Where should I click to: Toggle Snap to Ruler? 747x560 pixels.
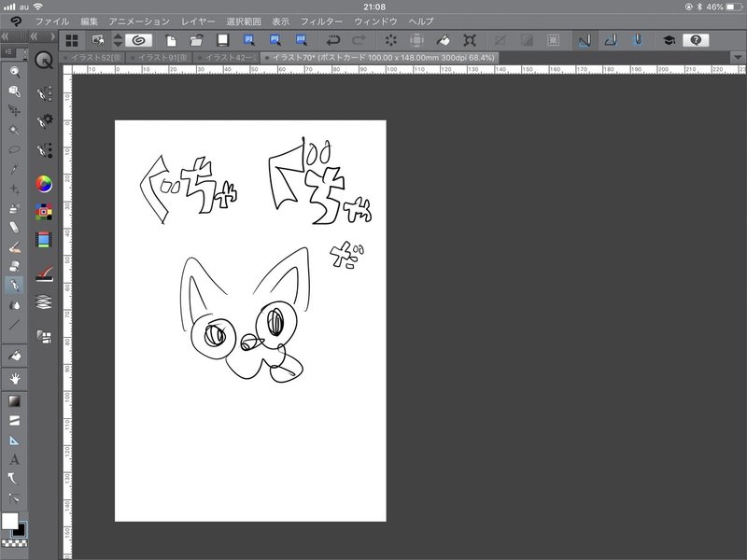click(585, 40)
